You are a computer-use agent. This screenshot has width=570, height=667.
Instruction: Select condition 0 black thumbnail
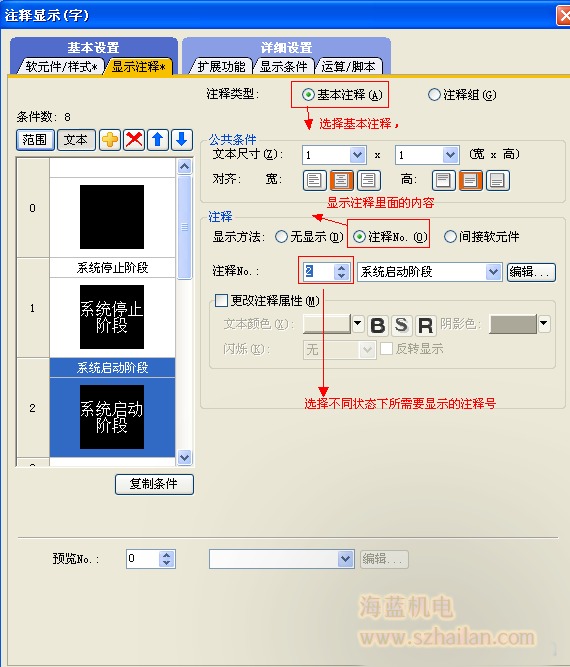point(112,217)
